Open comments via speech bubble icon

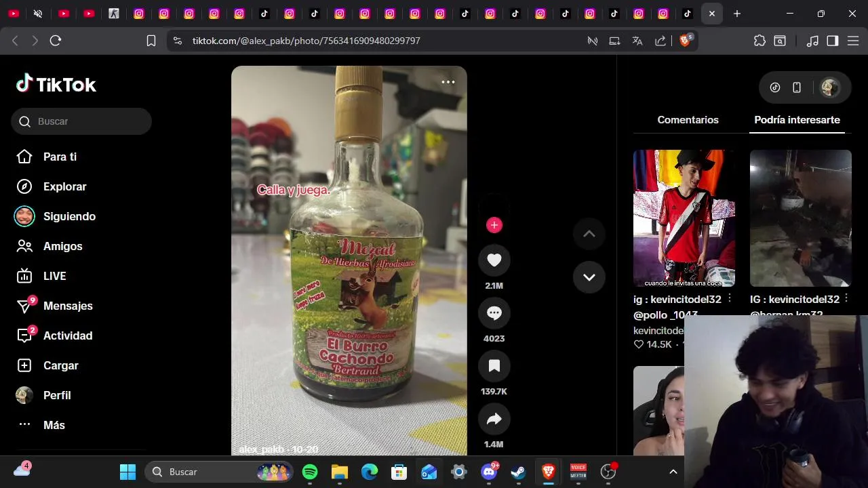494,313
